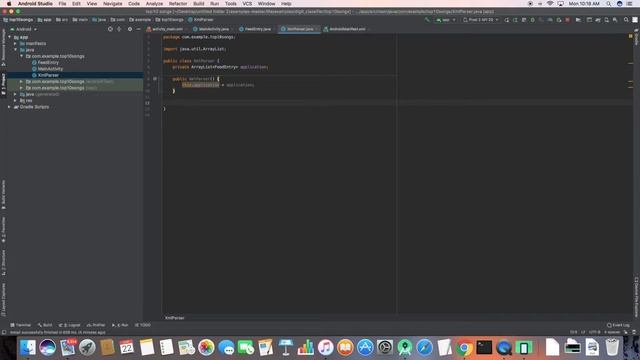Image resolution: width=640 pixels, height=360 pixels.
Task: Click the java breadcrumb in navigation bar
Action: click(x=99, y=20)
